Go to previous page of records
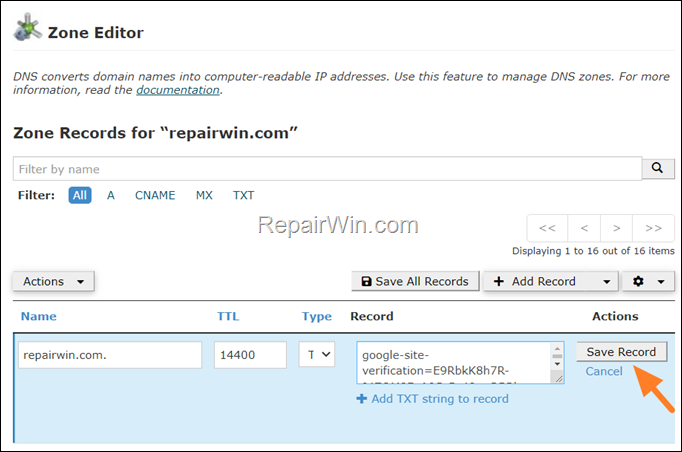 [584, 228]
